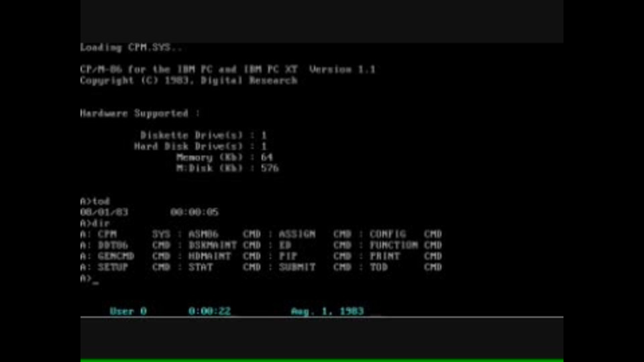Click the 'Hard Disk Drive(s) : 1' line
The width and height of the screenshot is (644, 362).
click(201, 147)
